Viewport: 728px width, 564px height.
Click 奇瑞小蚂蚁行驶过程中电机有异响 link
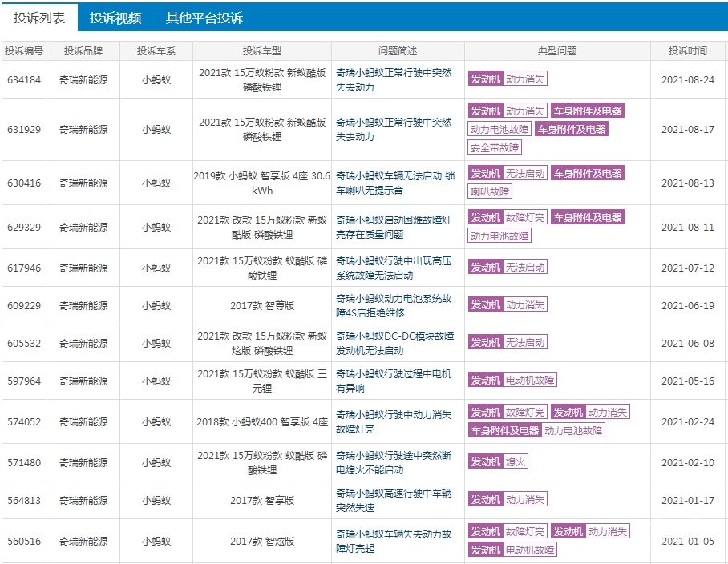click(394, 381)
